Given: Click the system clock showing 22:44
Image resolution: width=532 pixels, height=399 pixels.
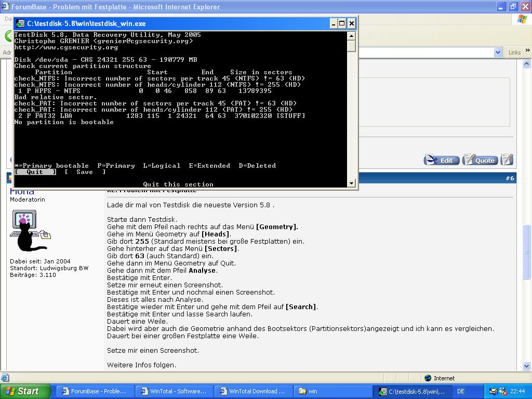Looking at the screenshot, I should (517, 391).
